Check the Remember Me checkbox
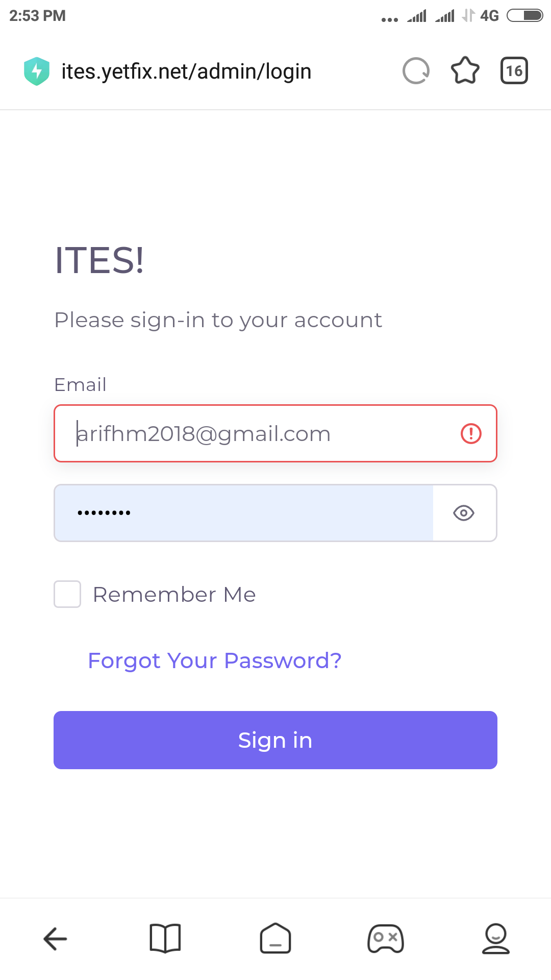 click(67, 594)
